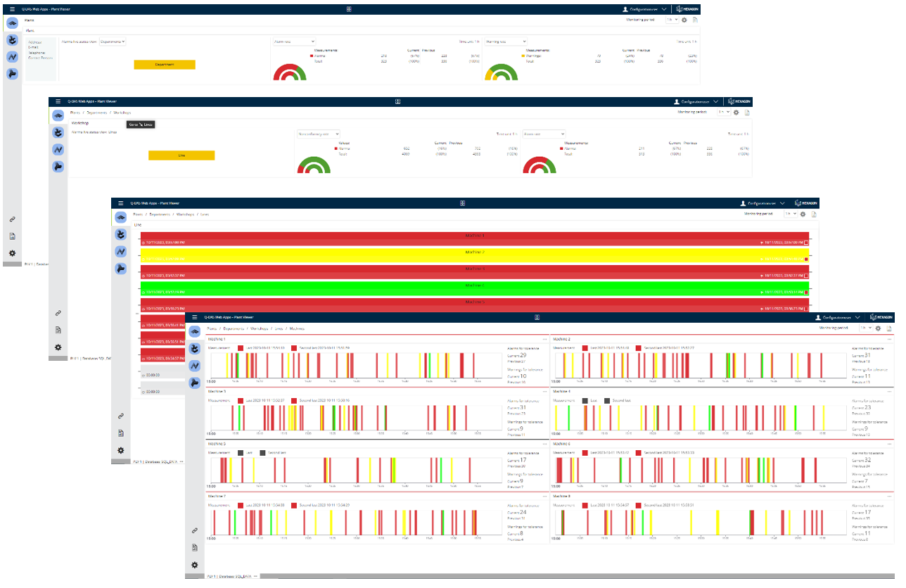Open hamburger menu in Workshop window
This screenshot has width=906, height=588.
[x=58, y=101]
